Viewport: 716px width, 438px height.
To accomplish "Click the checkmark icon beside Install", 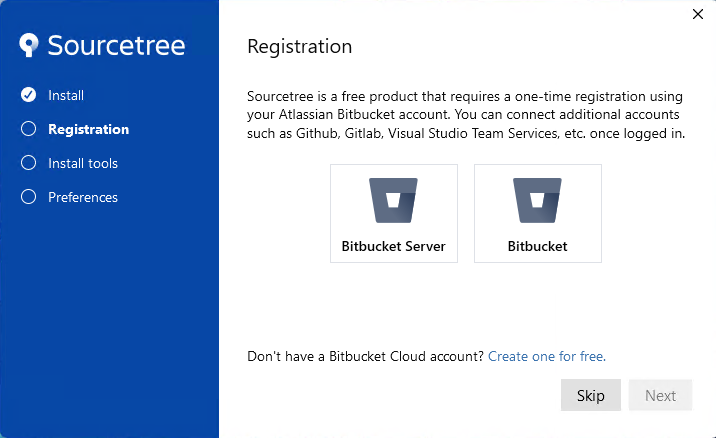I will [x=28, y=95].
